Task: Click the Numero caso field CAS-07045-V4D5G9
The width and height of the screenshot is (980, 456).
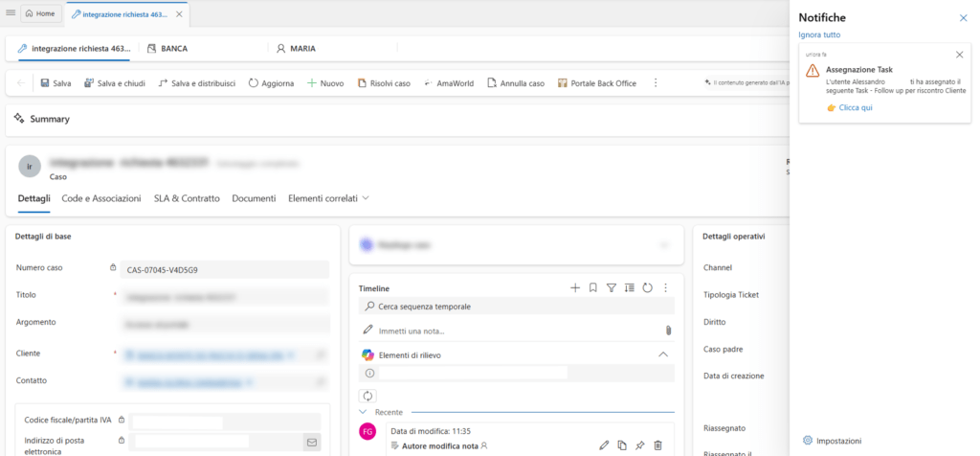Action: pos(224,269)
